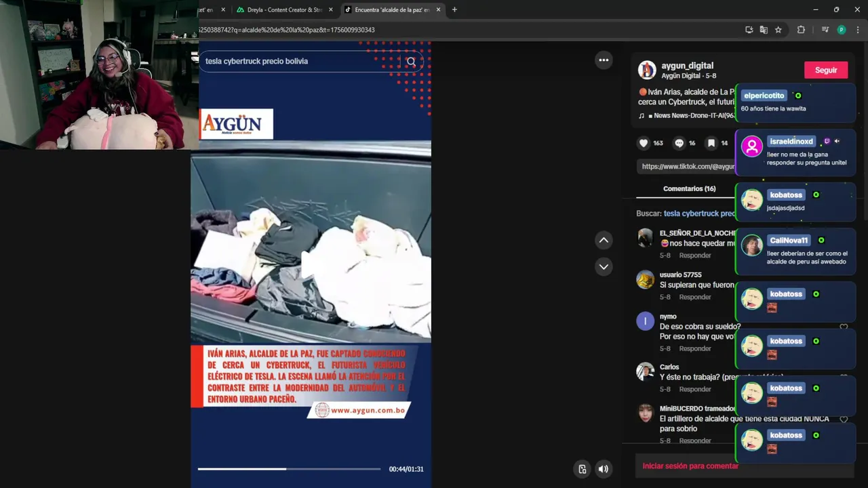Click the 00:44/01:31 time display
The height and width of the screenshot is (488, 868).
406,469
